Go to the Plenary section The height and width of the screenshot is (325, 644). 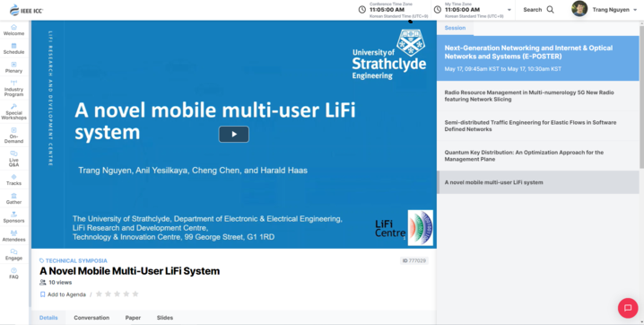[14, 67]
